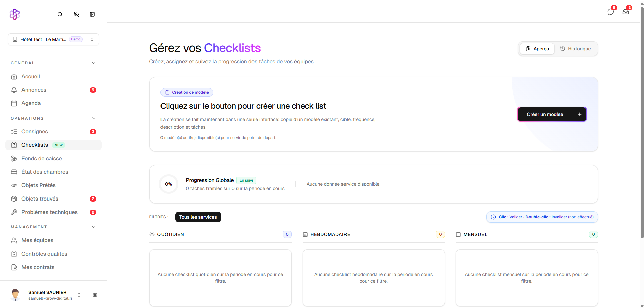This screenshot has height=308, width=644.
Task: Click the app logo in the top-left corner
Action: [15, 14]
